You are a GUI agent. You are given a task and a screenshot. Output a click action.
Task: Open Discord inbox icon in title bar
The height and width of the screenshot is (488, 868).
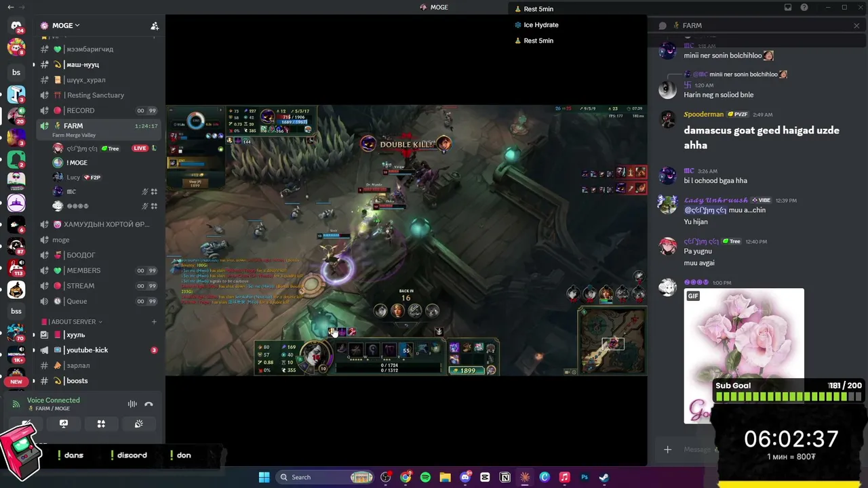point(788,7)
